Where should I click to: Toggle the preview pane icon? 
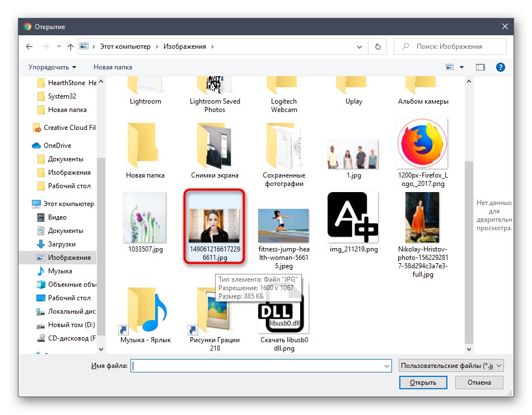pyautogui.click(x=480, y=67)
